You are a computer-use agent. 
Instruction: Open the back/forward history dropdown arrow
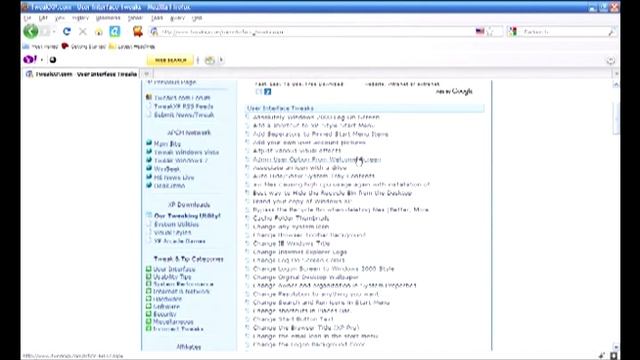[54, 32]
